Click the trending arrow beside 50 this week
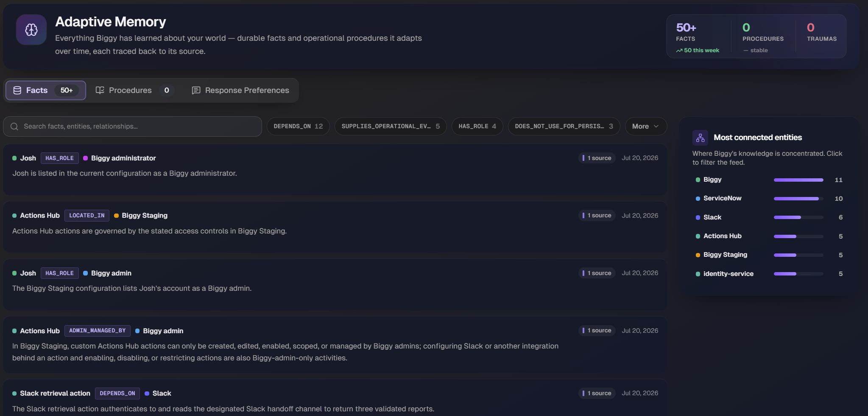 (x=679, y=51)
